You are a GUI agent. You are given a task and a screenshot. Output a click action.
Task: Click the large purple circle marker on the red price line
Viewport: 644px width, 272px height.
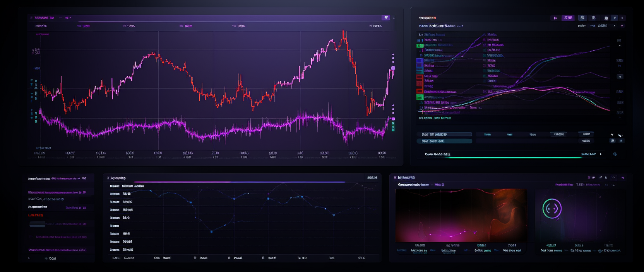[393, 68]
